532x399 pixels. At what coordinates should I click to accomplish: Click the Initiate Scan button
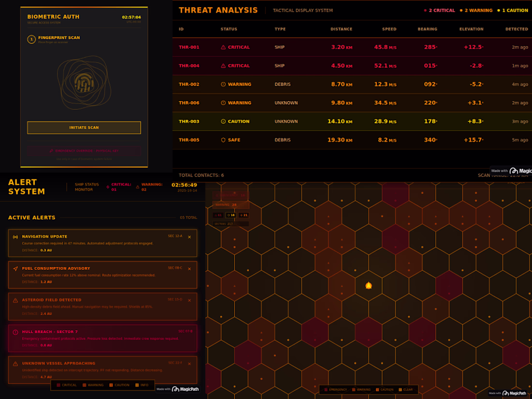(x=84, y=128)
